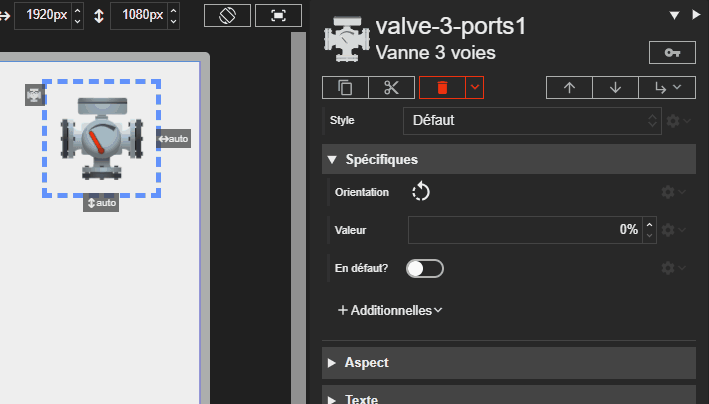Click the large valve icon in panel header
The width and height of the screenshot is (709, 404).
pos(347,39)
